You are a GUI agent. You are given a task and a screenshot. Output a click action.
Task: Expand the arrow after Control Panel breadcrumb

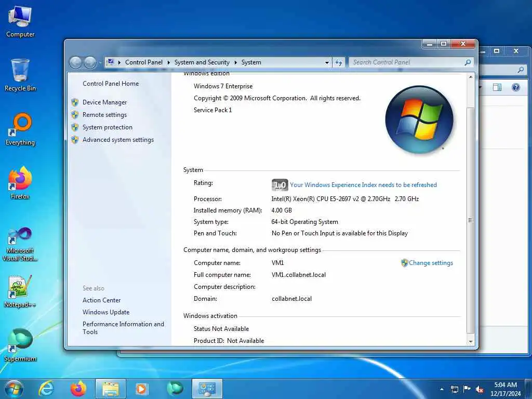click(168, 62)
